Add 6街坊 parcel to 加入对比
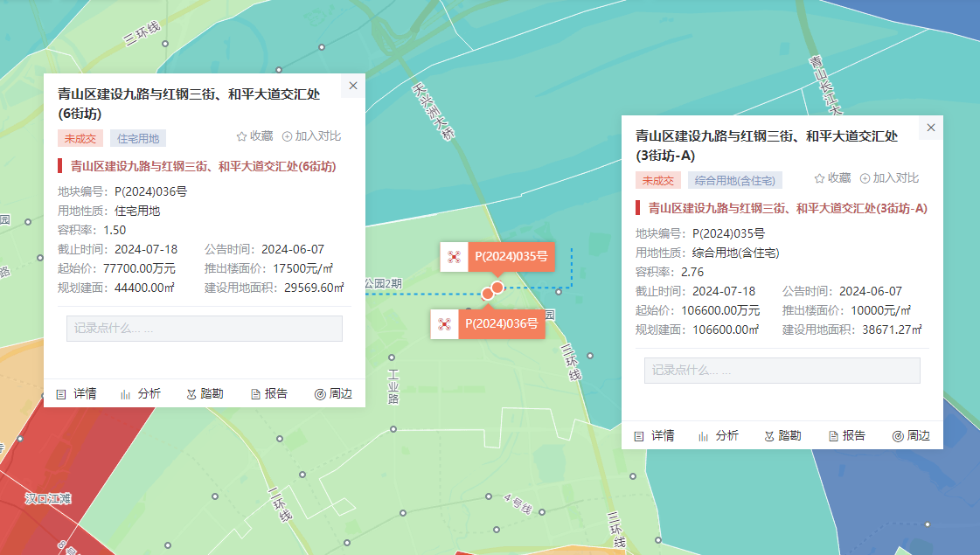Image resolution: width=980 pixels, height=555 pixels. pos(311,136)
